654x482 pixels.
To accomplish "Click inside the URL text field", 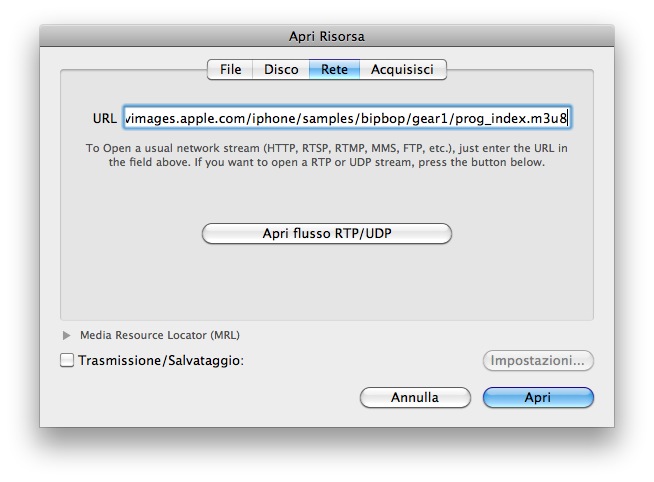I will pyautogui.click(x=346, y=118).
